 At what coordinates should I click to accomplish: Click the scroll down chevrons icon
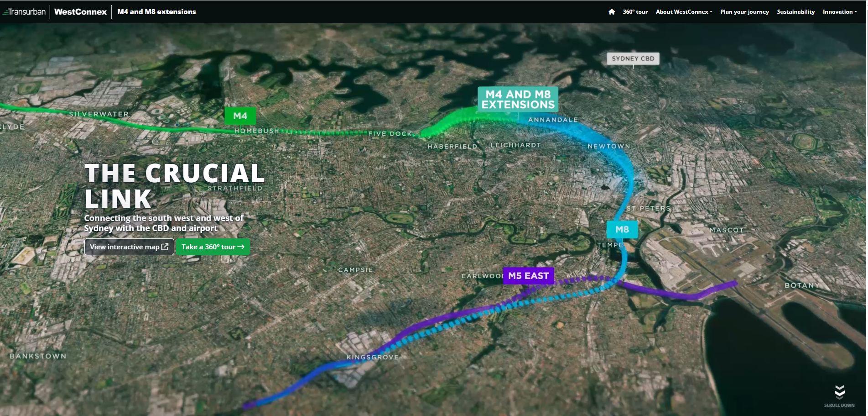839,392
